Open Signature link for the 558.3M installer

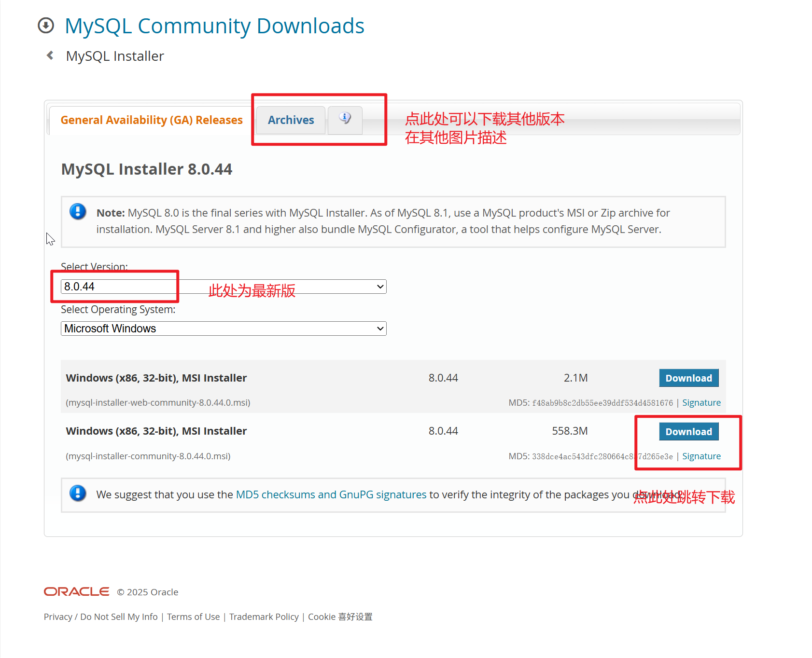(x=701, y=456)
